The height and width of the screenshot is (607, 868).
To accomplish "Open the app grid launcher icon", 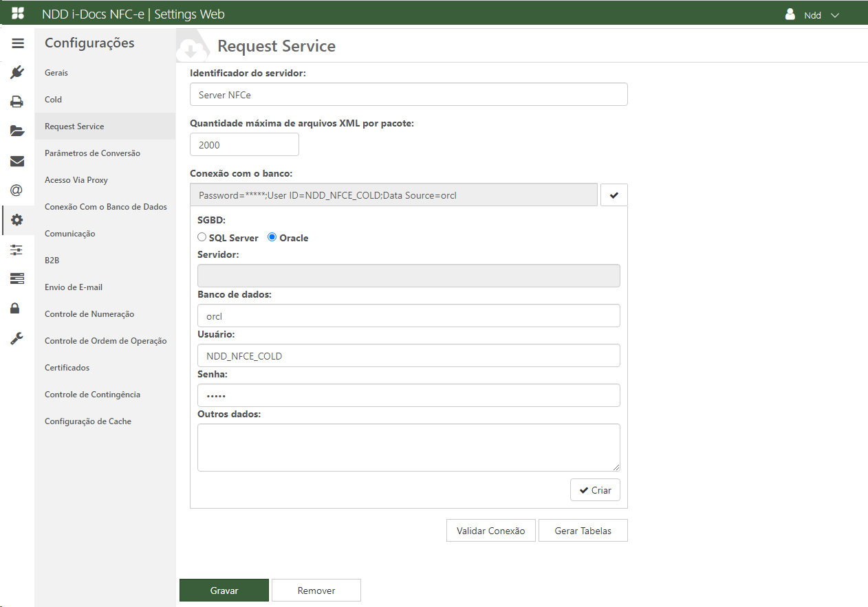I will click(x=18, y=14).
